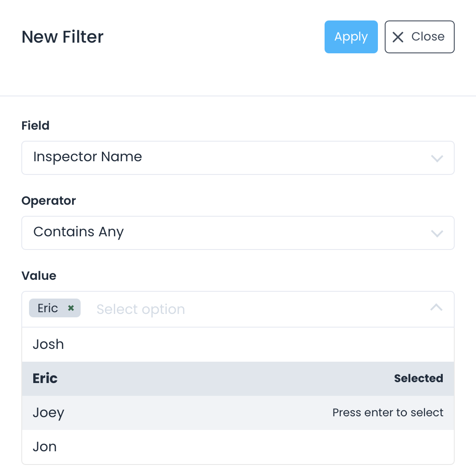The width and height of the screenshot is (476, 476).
Task: Pick Jon in the dropdown list
Action: pyautogui.click(x=45, y=447)
